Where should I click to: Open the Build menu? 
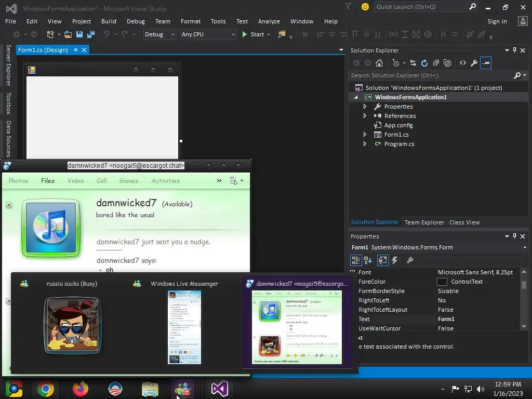109,21
